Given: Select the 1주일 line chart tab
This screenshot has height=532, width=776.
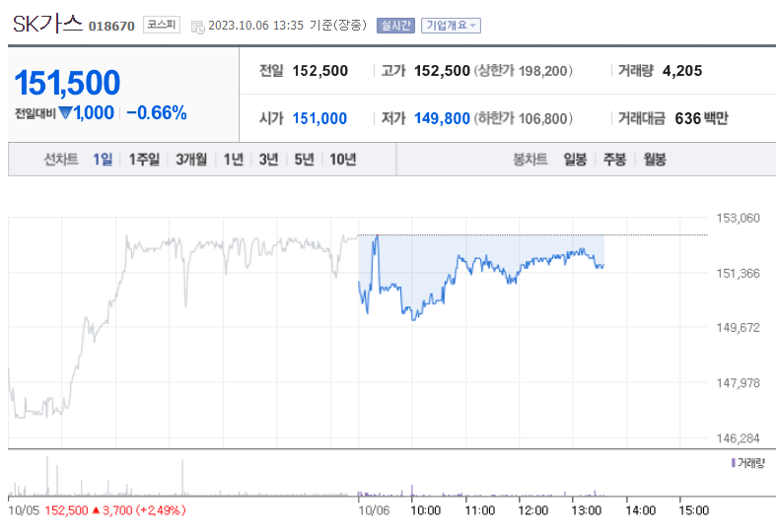Looking at the screenshot, I should pos(144,160).
